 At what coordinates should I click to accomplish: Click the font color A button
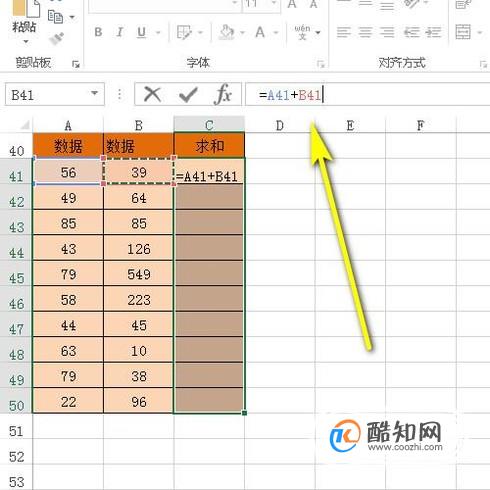[x=260, y=32]
